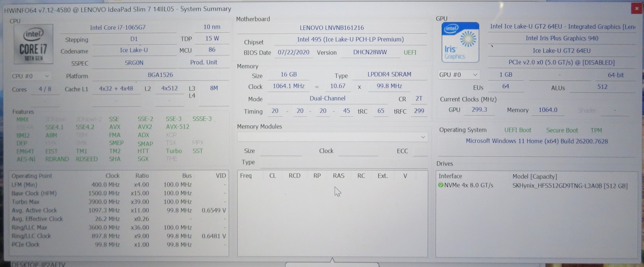Click the CR value 2T

coord(419,99)
